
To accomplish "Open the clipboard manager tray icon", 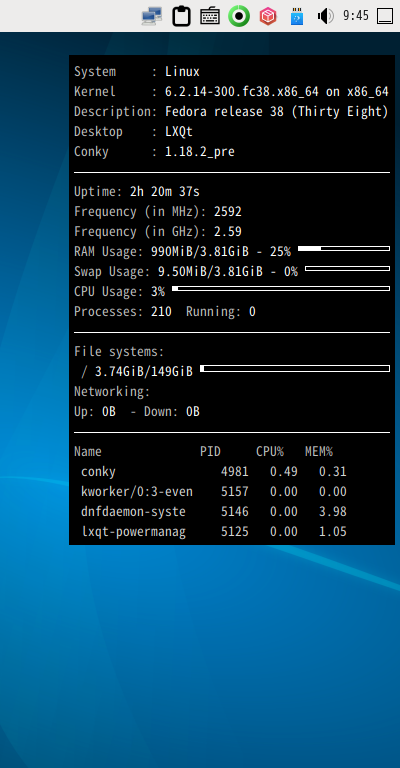I will pyautogui.click(x=181, y=16).
